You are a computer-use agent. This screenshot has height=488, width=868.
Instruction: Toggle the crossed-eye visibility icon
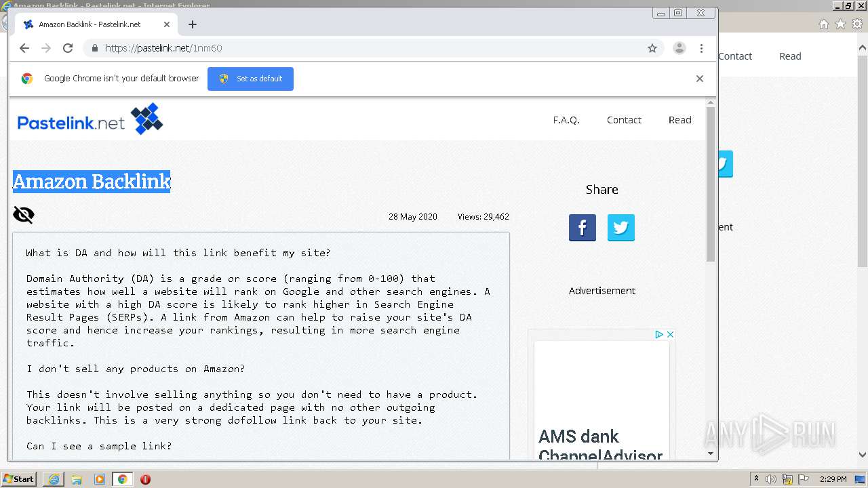24,215
